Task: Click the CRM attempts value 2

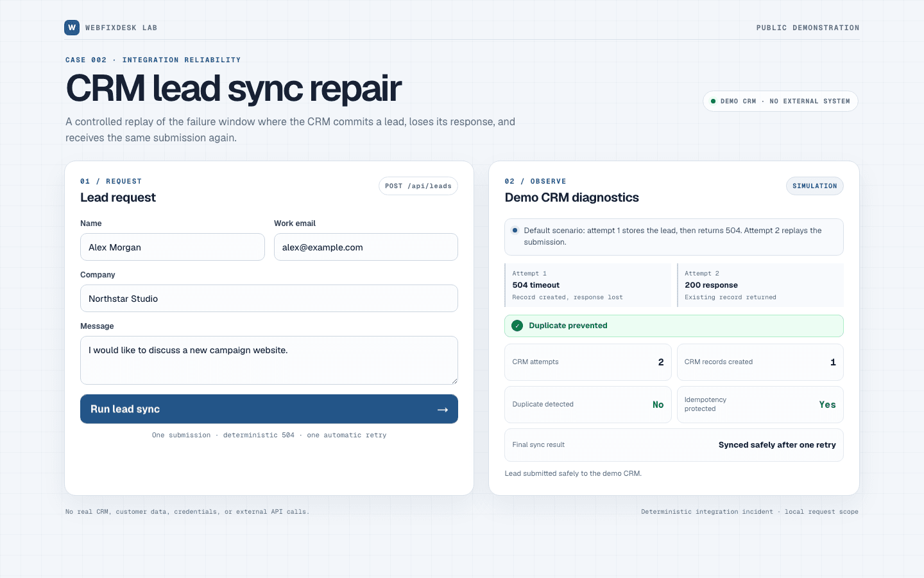Action: click(x=661, y=362)
